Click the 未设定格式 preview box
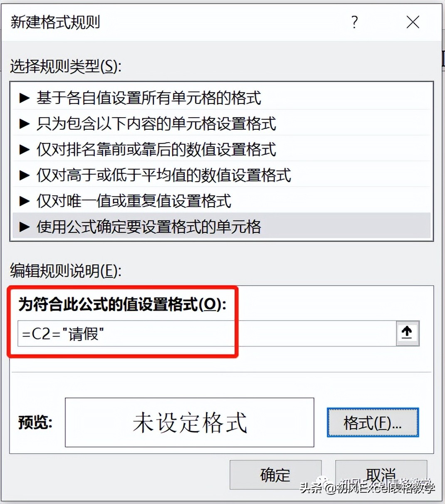 coord(190,422)
